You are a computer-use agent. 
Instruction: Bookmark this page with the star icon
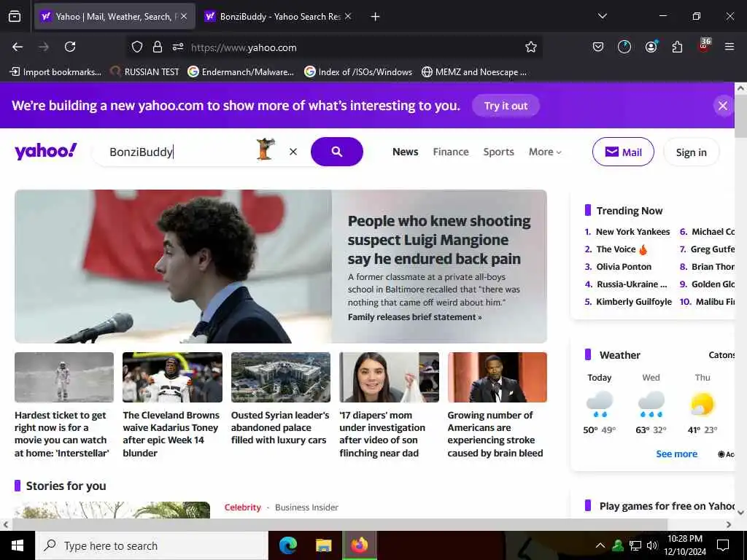pyautogui.click(x=531, y=47)
